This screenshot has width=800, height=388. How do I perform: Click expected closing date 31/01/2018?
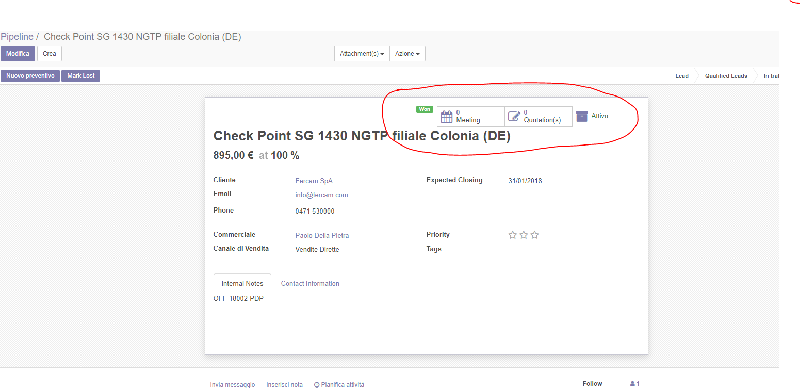click(x=526, y=181)
